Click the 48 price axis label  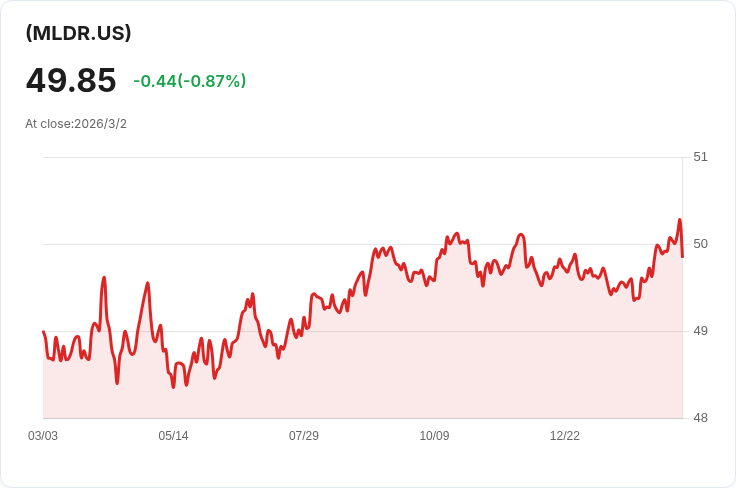point(700,418)
